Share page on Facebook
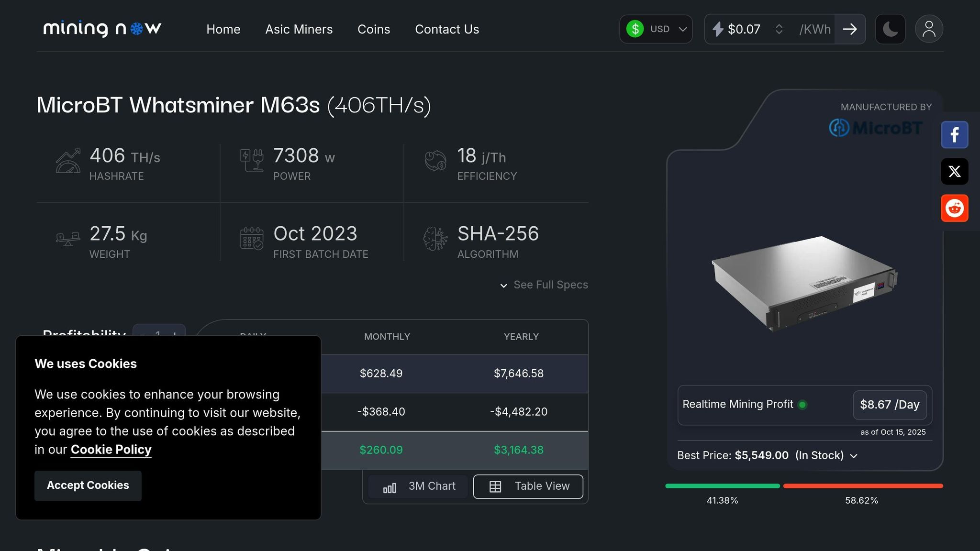 click(954, 135)
